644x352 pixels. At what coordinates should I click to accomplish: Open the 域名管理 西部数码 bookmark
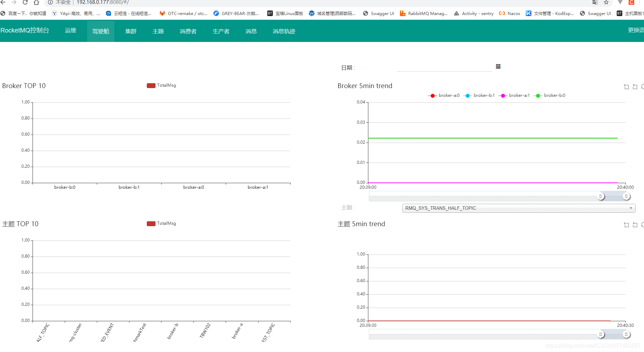tap(332, 14)
